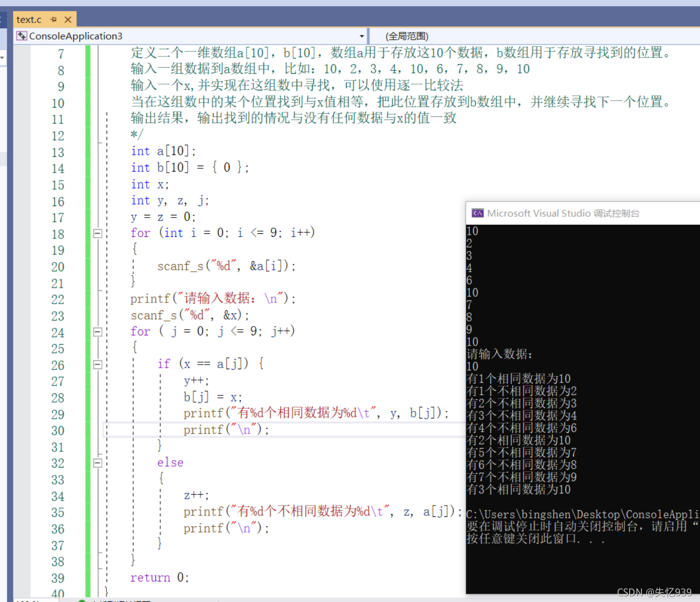Click the green modified-line bar beside line 35

pos(88,512)
